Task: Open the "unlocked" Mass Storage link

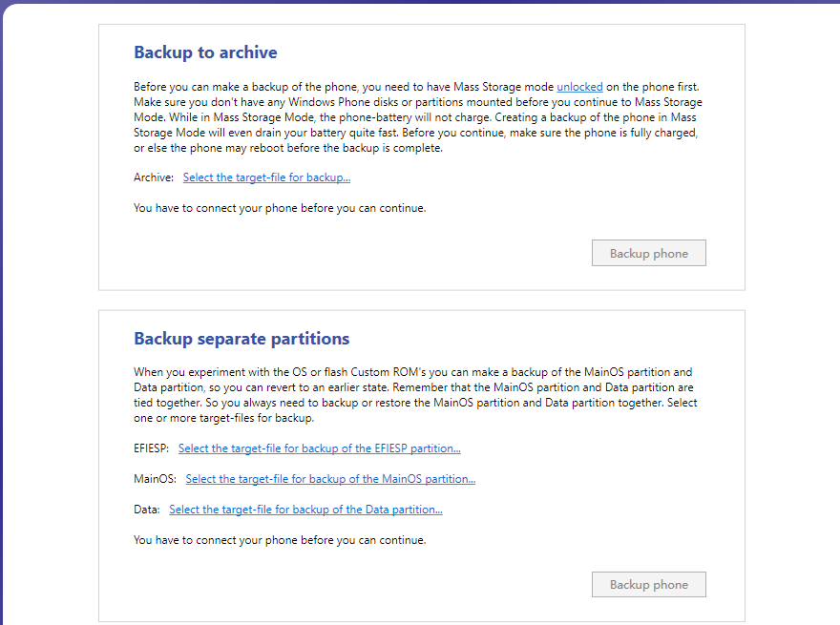Action: coord(579,87)
